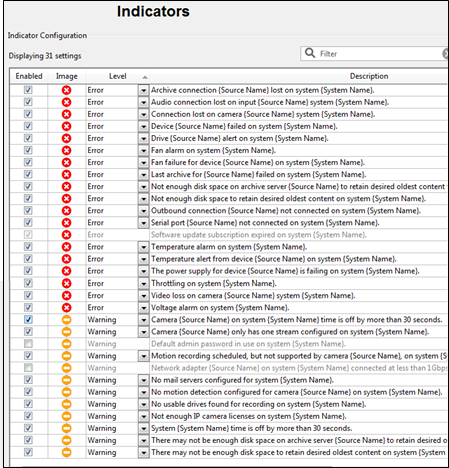Open Level dropdown for Motion recording scheduled warning

click(x=143, y=356)
